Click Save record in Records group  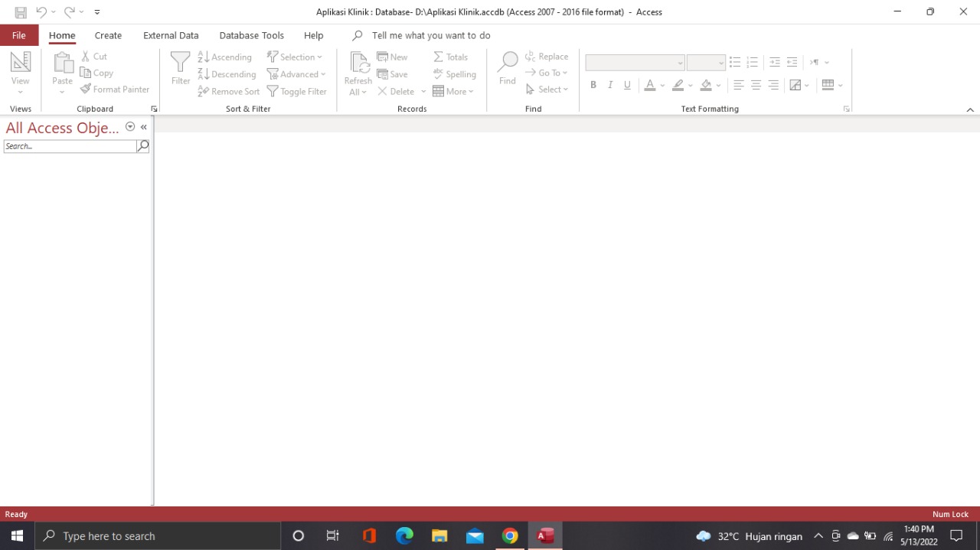click(x=393, y=74)
